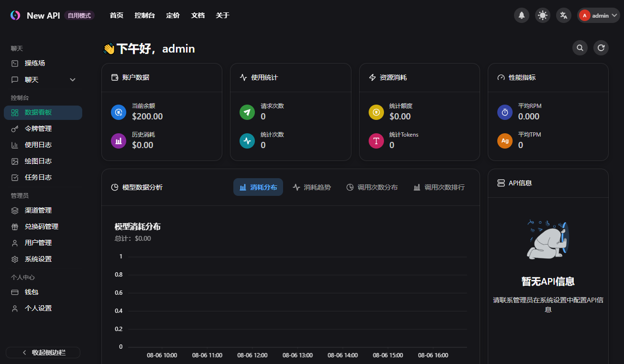Refresh the dashboard with the refresh icon
Image resolution: width=624 pixels, height=364 pixels.
(x=601, y=48)
